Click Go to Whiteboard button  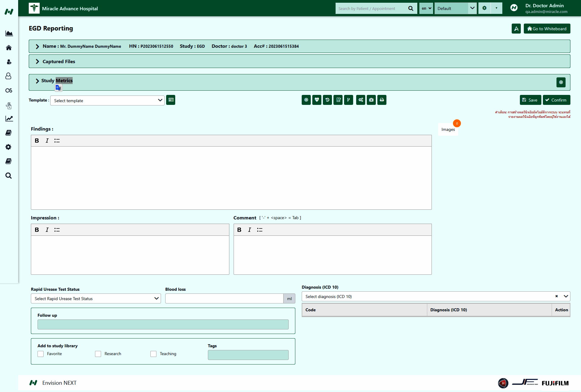click(547, 29)
